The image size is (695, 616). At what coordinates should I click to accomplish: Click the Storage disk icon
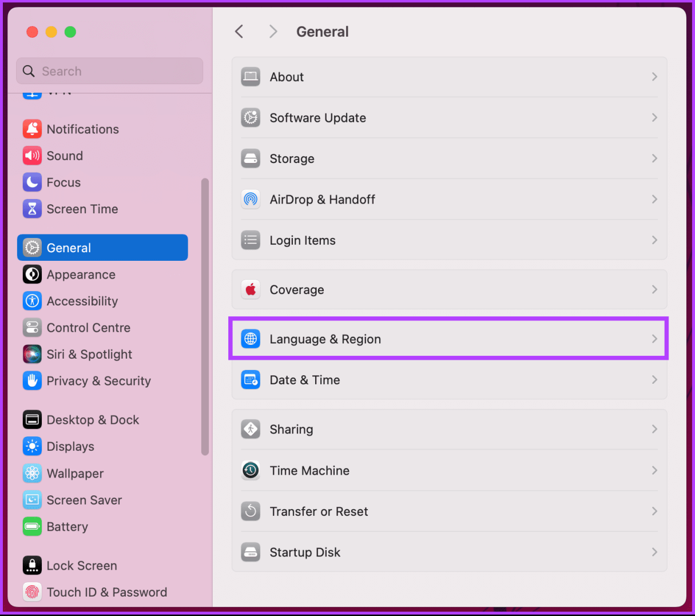pyautogui.click(x=251, y=158)
